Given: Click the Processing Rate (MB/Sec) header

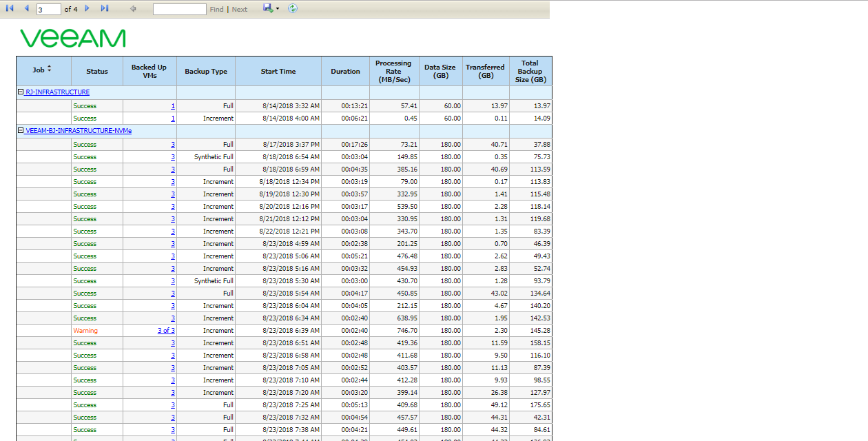Looking at the screenshot, I should tap(394, 71).
